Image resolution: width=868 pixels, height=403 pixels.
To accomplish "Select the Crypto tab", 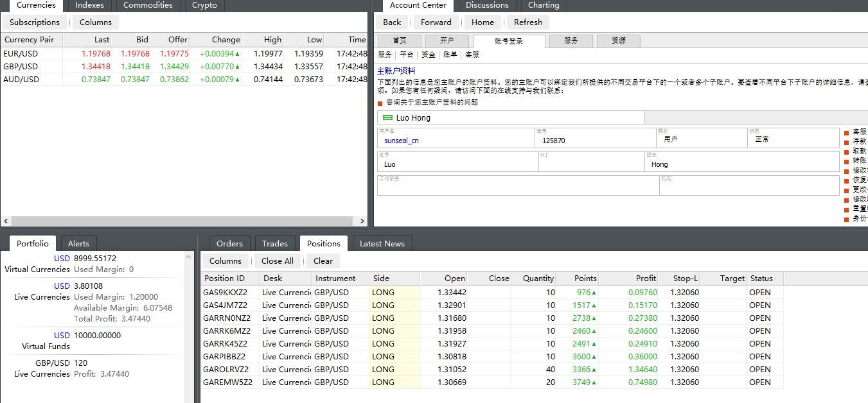I will click(x=204, y=6).
